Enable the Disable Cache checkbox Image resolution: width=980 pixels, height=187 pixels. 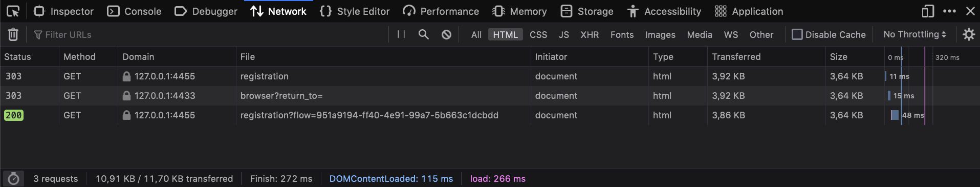click(797, 34)
